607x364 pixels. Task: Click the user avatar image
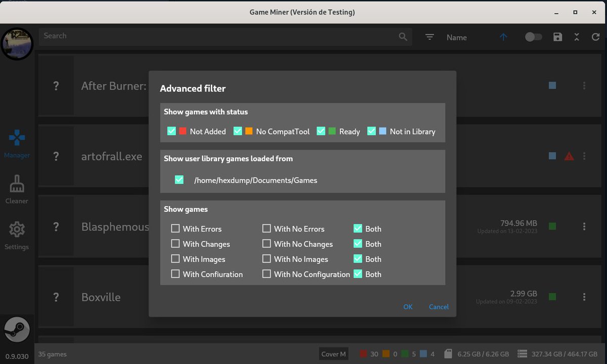coord(17,44)
